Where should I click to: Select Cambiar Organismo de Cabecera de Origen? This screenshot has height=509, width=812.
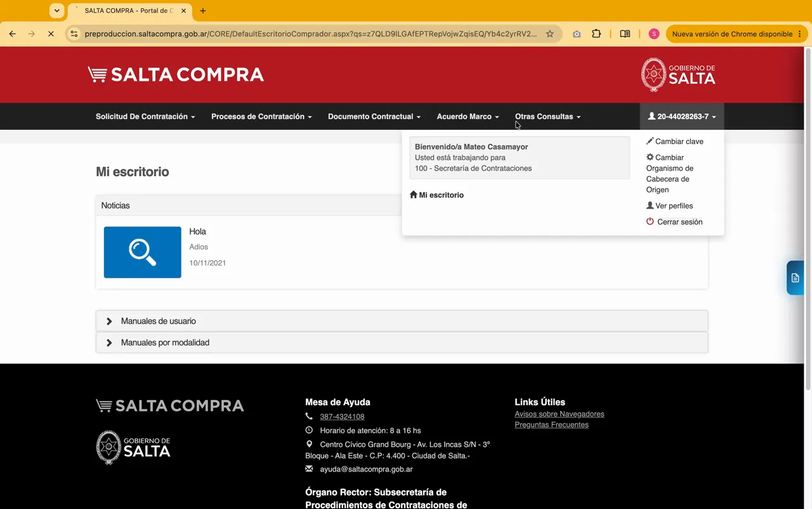point(670,173)
